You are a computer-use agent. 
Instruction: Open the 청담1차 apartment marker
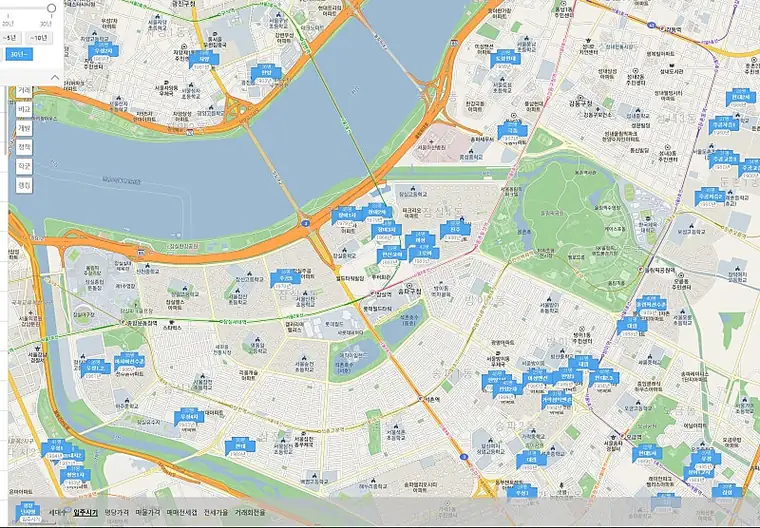coord(75,475)
